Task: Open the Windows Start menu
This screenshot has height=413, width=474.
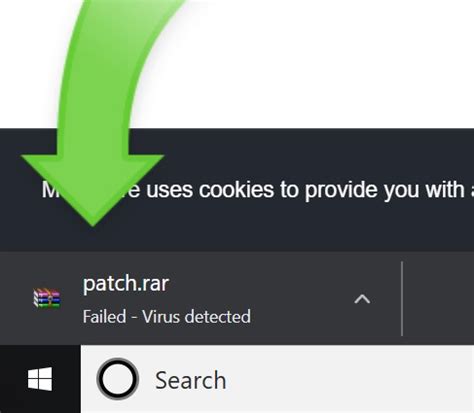Action: click(40, 379)
